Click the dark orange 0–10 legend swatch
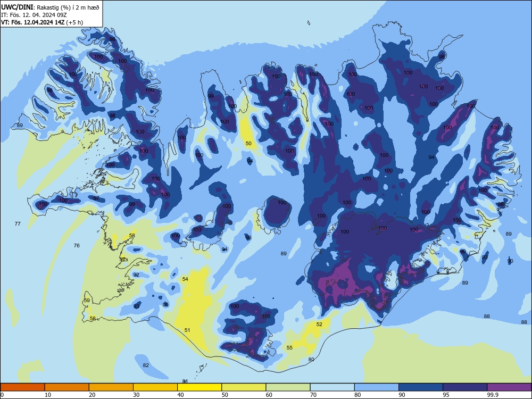Screen dimensions: 532x399 pyautogui.click(x=22, y=387)
